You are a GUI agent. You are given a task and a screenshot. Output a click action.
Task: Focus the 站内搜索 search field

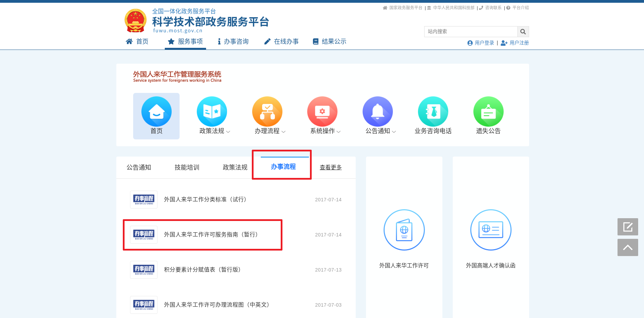pos(471,32)
